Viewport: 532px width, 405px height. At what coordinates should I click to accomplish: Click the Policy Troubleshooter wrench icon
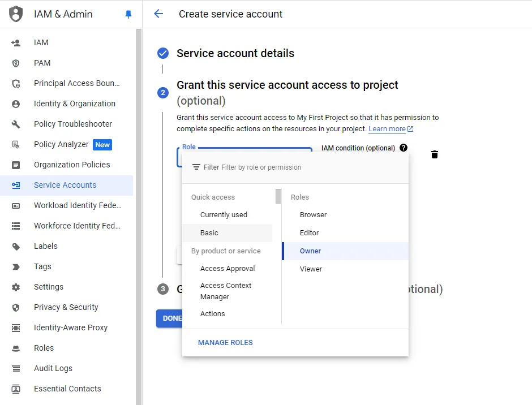pyautogui.click(x=16, y=124)
